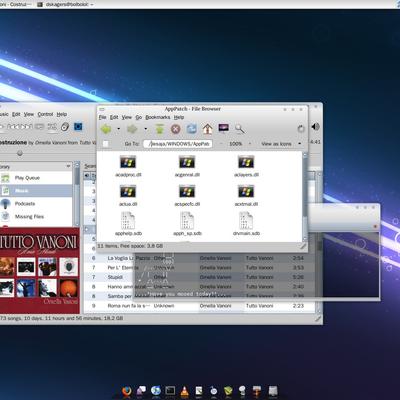The height and width of the screenshot is (400, 400).
Task: Launch VLC cone icon from the dock
Action: tap(184, 391)
